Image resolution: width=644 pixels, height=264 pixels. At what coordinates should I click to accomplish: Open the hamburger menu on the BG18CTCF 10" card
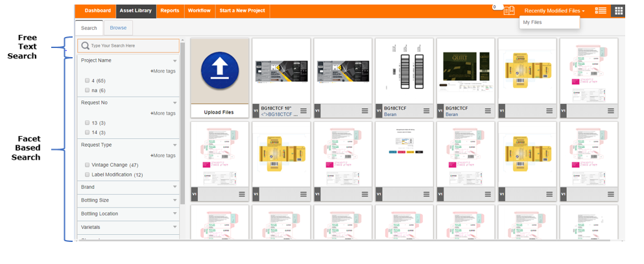click(304, 111)
